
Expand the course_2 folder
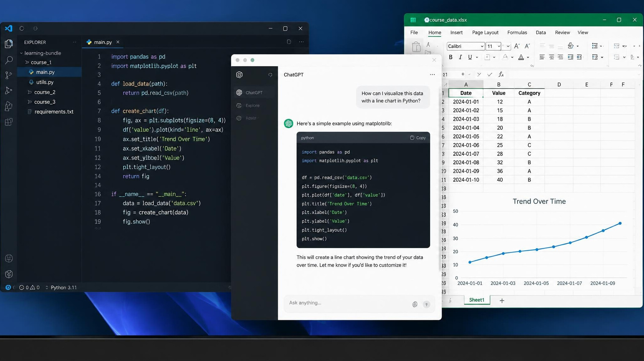pos(42,92)
